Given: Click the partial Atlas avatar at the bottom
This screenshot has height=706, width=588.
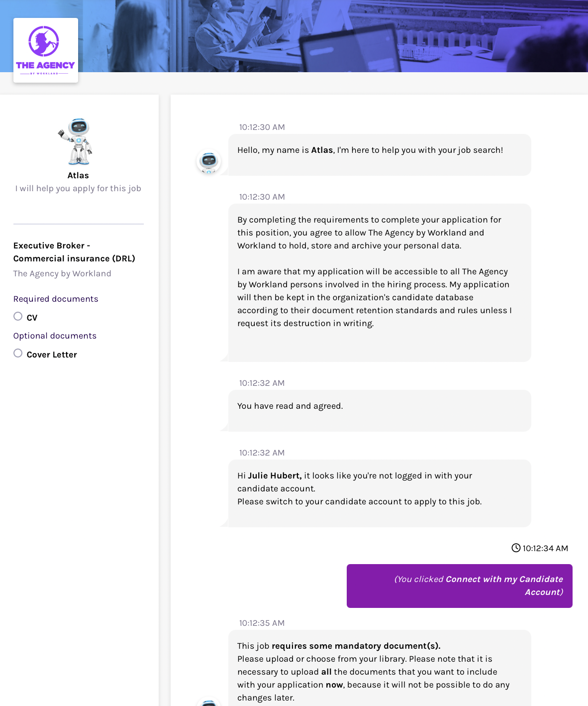Looking at the screenshot, I should point(209,702).
